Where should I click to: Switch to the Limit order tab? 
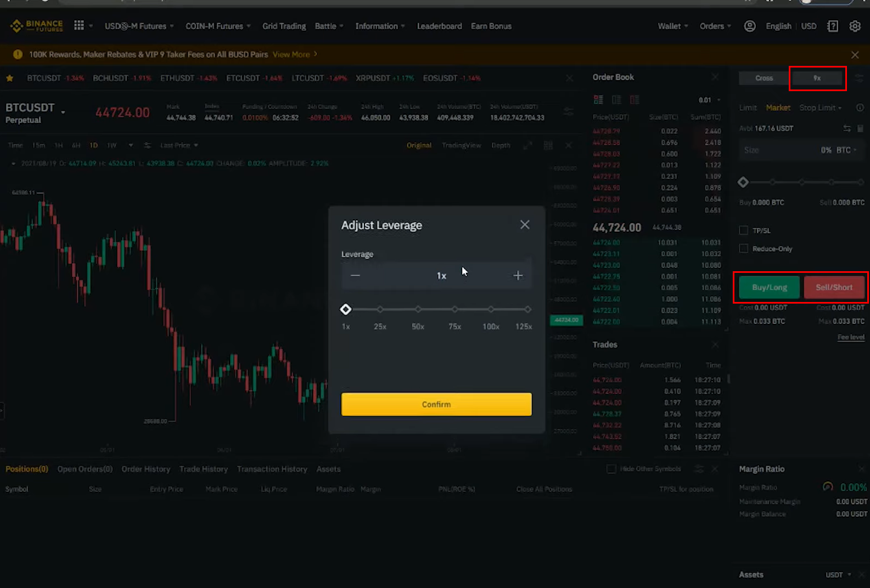click(x=748, y=108)
